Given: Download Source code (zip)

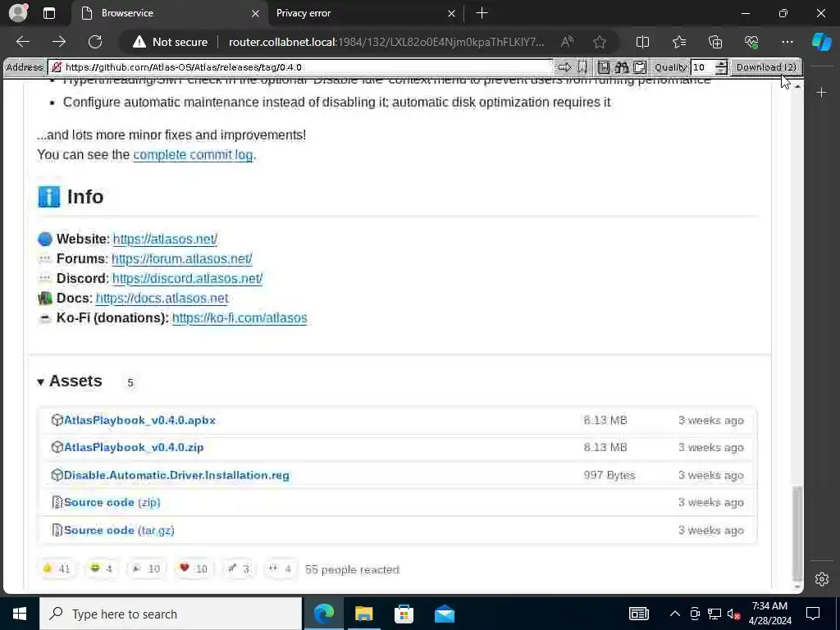Looking at the screenshot, I should 112,502.
